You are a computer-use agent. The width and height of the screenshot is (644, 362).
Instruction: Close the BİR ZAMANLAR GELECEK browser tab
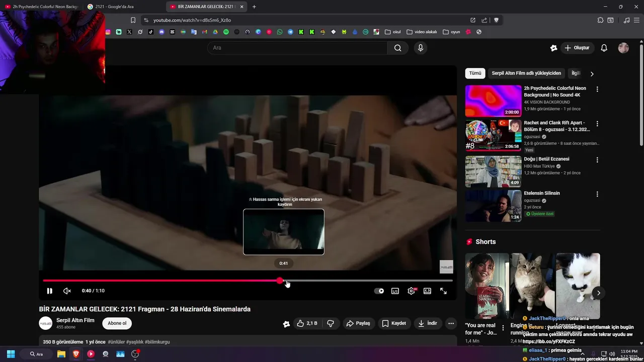click(242, 7)
